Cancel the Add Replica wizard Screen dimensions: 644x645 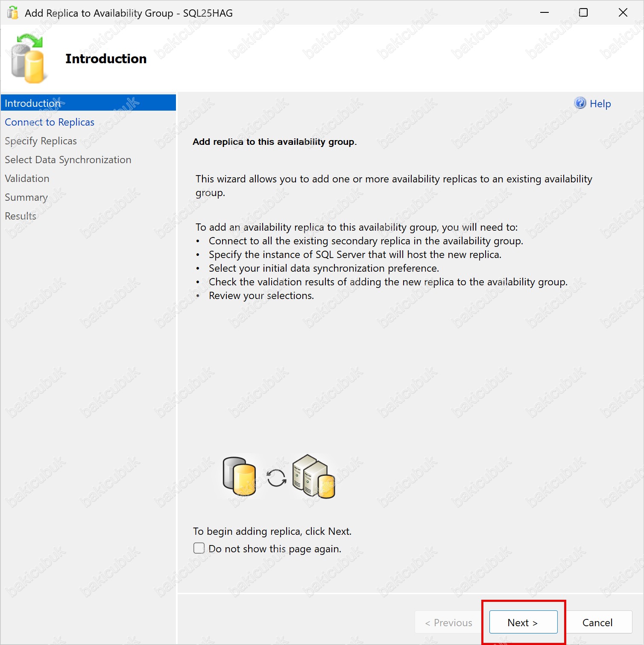tap(597, 622)
